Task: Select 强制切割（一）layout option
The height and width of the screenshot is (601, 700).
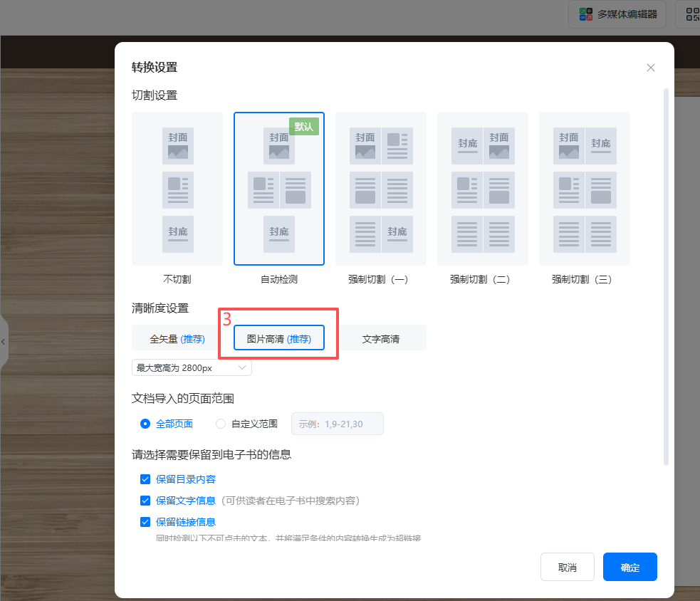Action: click(x=381, y=189)
